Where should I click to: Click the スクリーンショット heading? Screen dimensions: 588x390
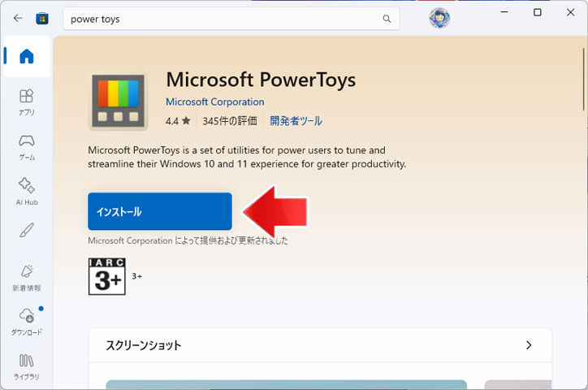[144, 345]
